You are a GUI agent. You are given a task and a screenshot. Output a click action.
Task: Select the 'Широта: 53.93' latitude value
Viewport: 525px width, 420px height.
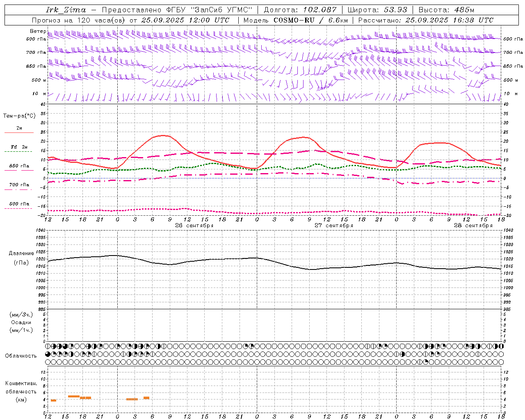[x=378, y=10]
